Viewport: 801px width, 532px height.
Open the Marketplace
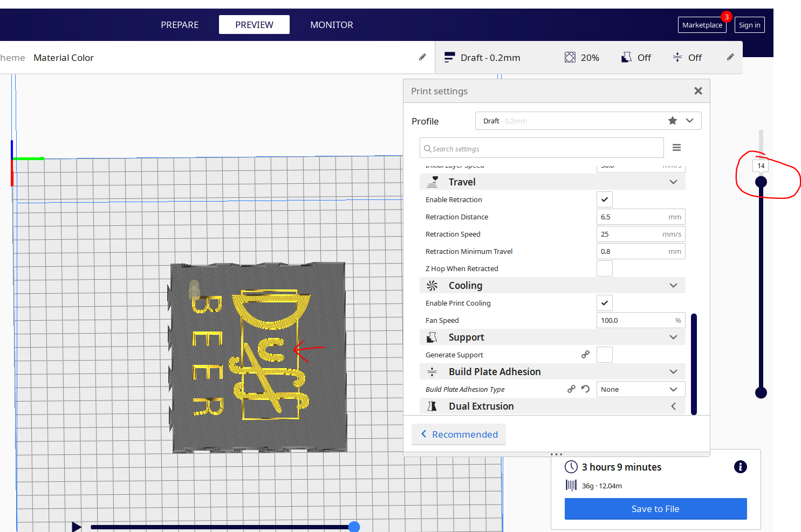click(x=702, y=25)
